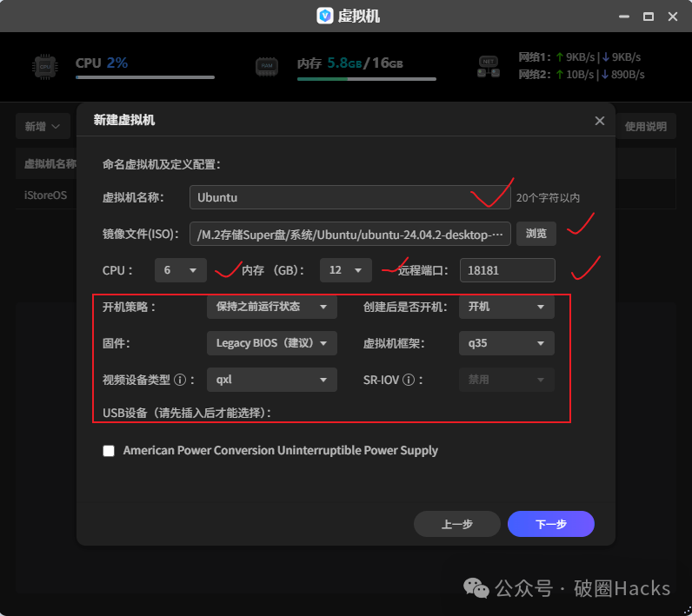Click the virtual machine app logo icon
692x616 pixels.
[x=325, y=16]
